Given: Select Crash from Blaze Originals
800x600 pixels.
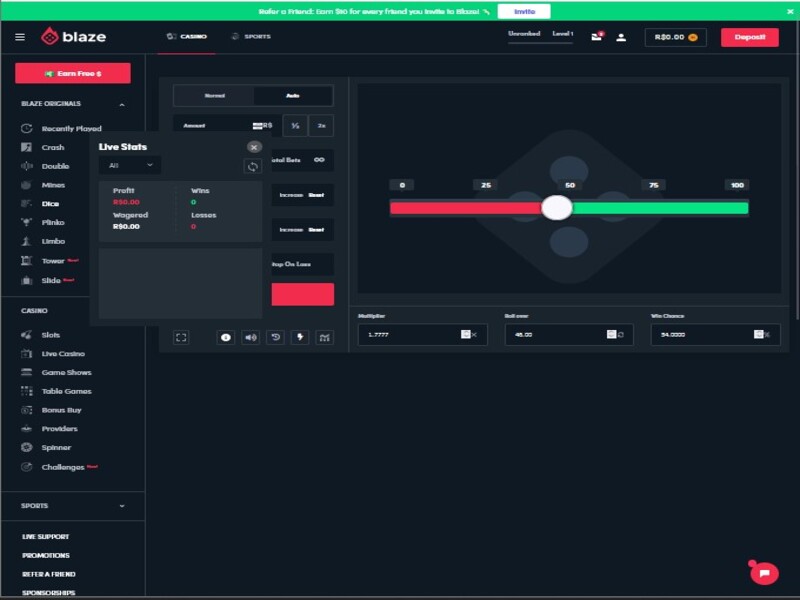Looking at the screenshot, I should coord(53,147).
